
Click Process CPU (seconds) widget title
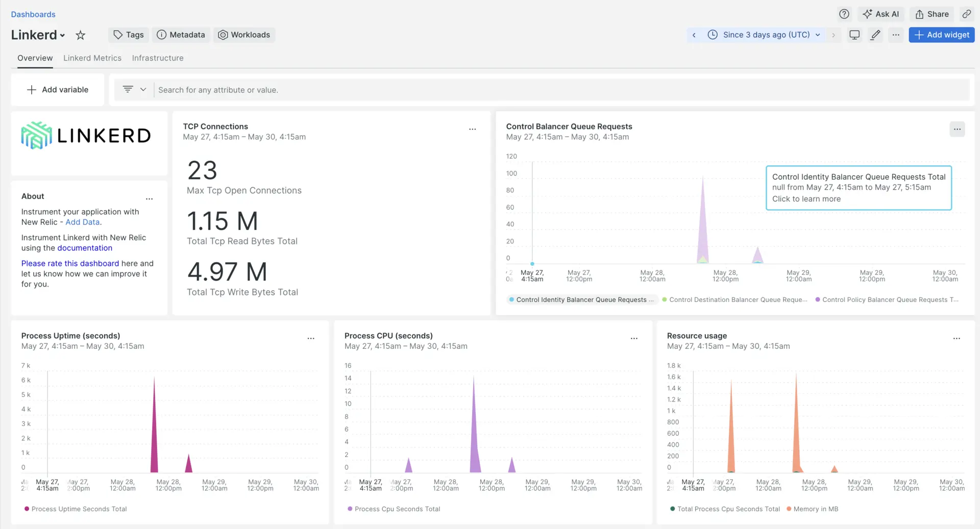point(388,336)
